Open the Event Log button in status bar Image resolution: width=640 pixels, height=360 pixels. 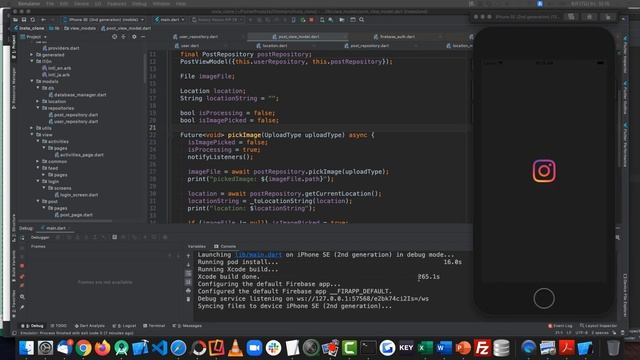[x=560, y=326]
